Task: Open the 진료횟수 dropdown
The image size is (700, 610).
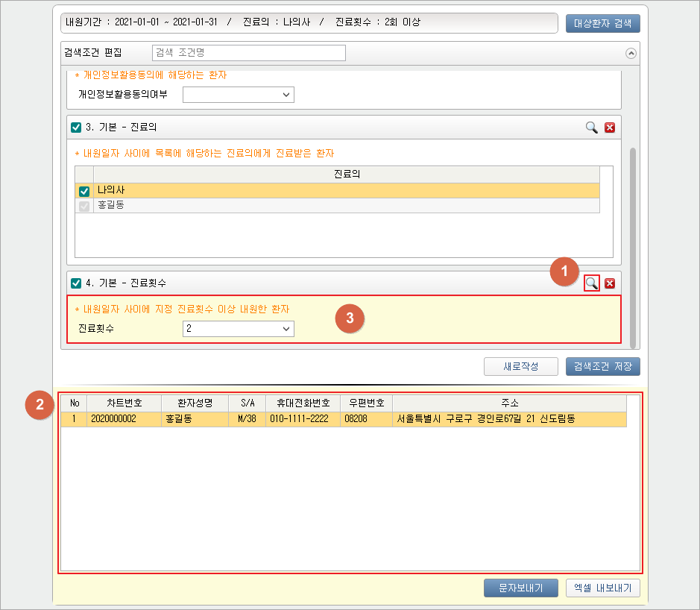Action: click(239, 329)
